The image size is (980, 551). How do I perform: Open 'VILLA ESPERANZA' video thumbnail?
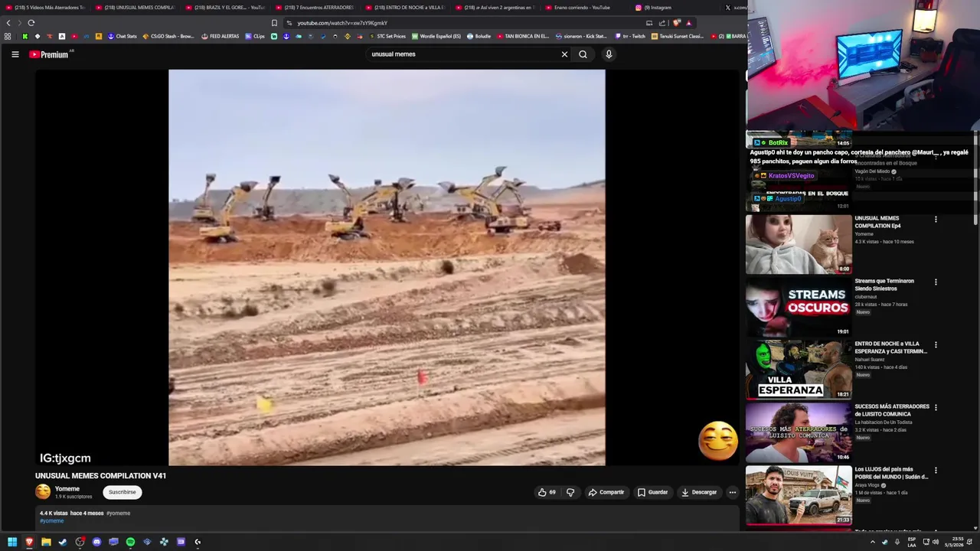(x=799, y=370)
